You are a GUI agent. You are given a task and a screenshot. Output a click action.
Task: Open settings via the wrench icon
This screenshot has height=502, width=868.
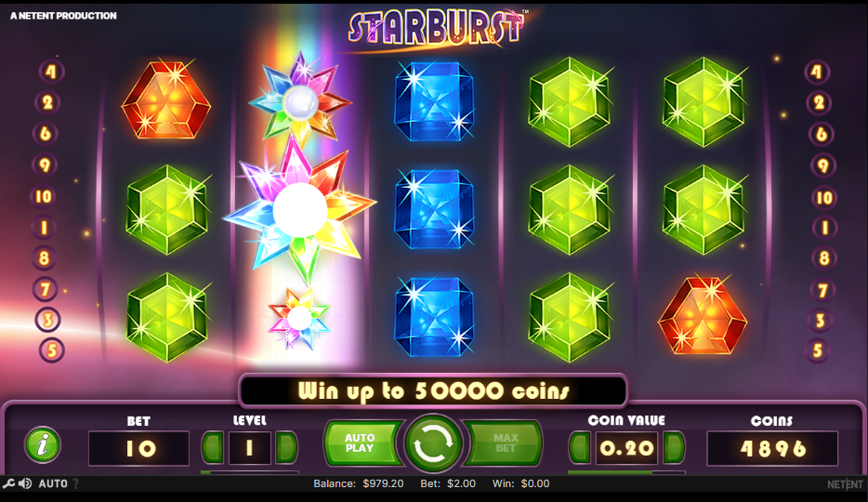[8, 483]
